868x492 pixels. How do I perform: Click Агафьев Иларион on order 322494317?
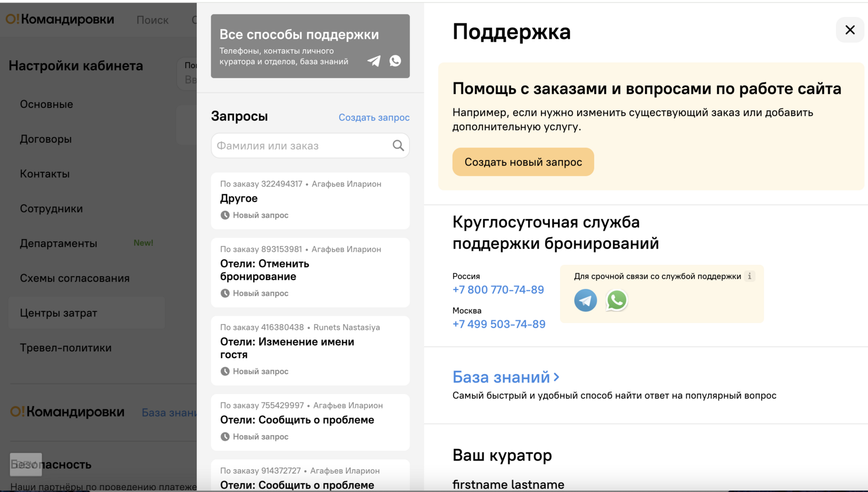pyautogui.click(x=346, y=184)
